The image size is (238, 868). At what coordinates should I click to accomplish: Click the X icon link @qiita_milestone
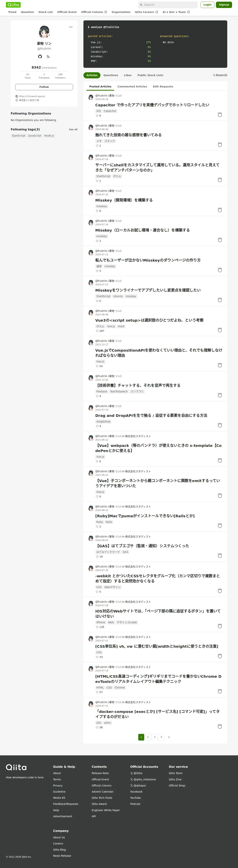click(x=131, y=779)
